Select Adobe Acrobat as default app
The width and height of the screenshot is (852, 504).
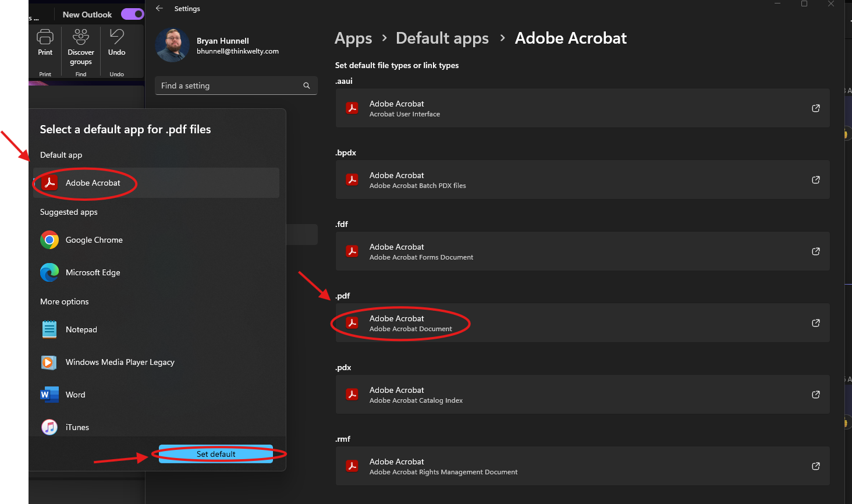click(93, 183)
